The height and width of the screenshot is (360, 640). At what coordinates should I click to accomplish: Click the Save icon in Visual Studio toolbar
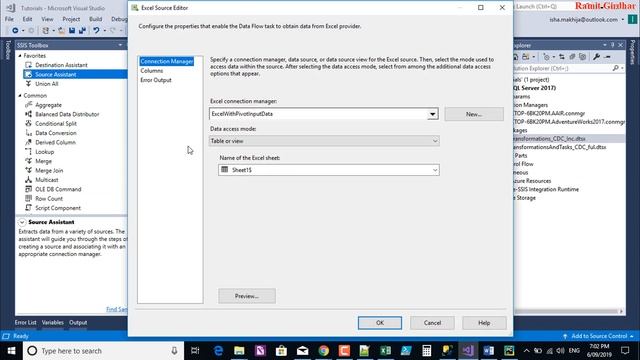pos(72,31)
